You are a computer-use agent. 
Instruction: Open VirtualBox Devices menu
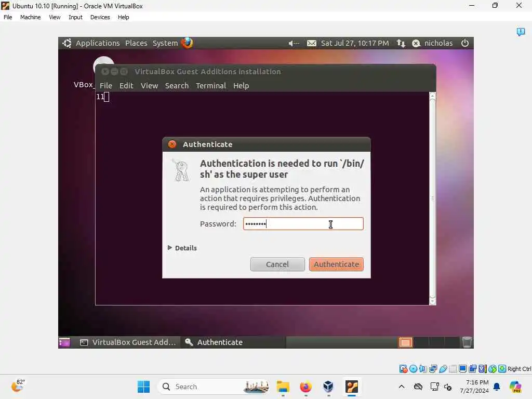100,17
